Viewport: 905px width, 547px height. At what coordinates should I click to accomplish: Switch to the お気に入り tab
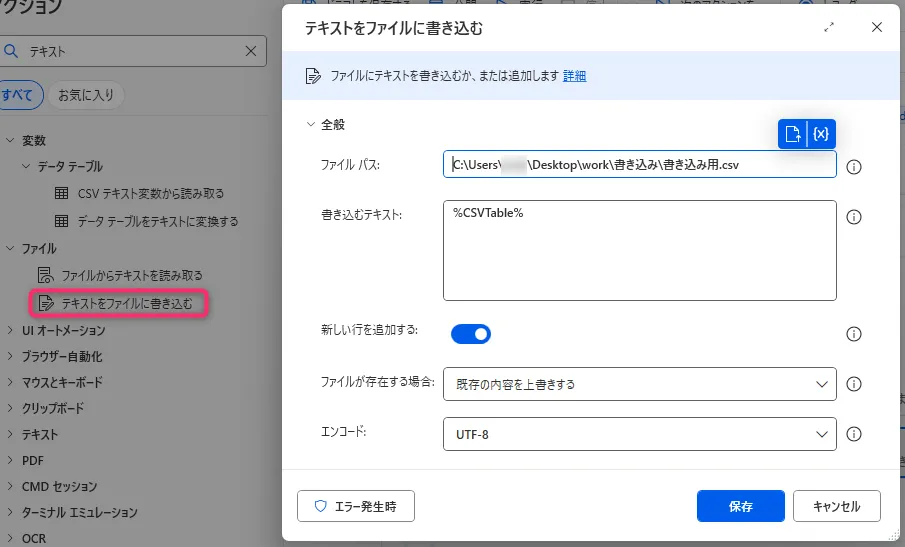[x=85, y=96]
